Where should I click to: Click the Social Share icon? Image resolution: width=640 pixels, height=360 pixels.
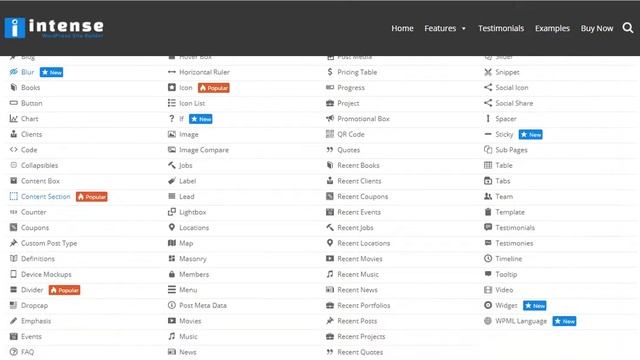[x=488, y=103]
